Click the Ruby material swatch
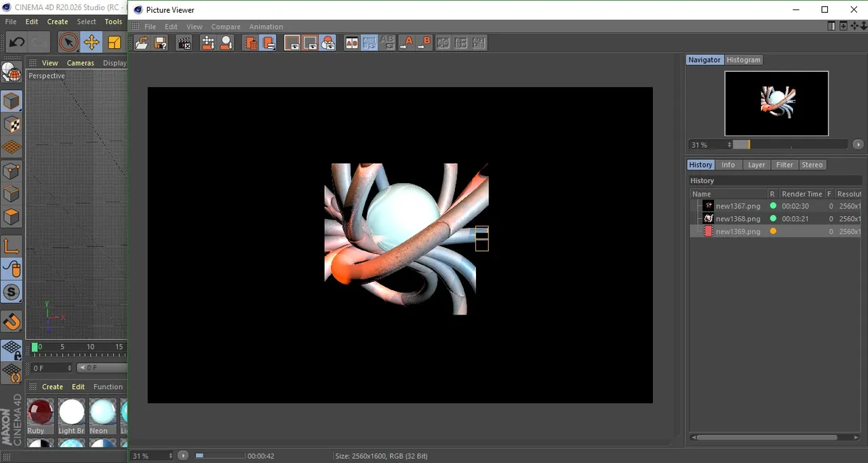 point(40,416)
